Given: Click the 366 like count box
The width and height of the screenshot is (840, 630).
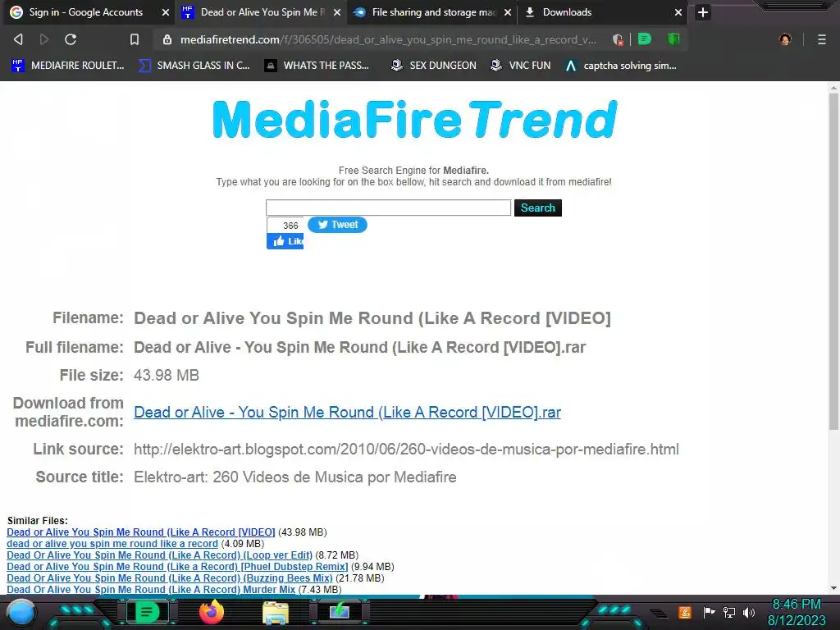Looking at the screenshot, I should coord(285,225).
